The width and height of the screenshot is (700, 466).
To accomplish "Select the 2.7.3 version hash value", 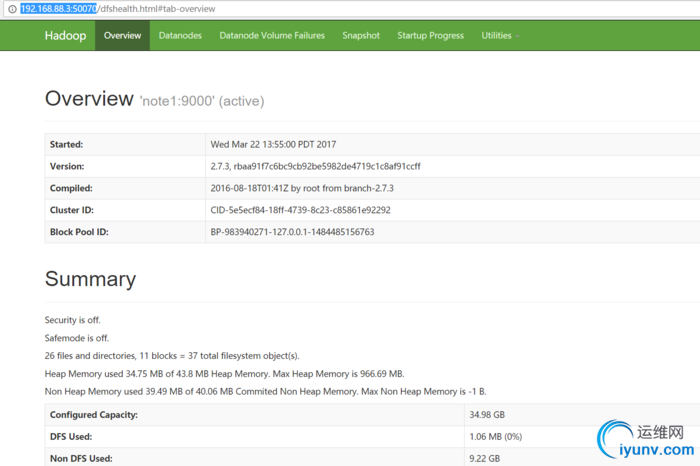I will [x=315, y=166].
